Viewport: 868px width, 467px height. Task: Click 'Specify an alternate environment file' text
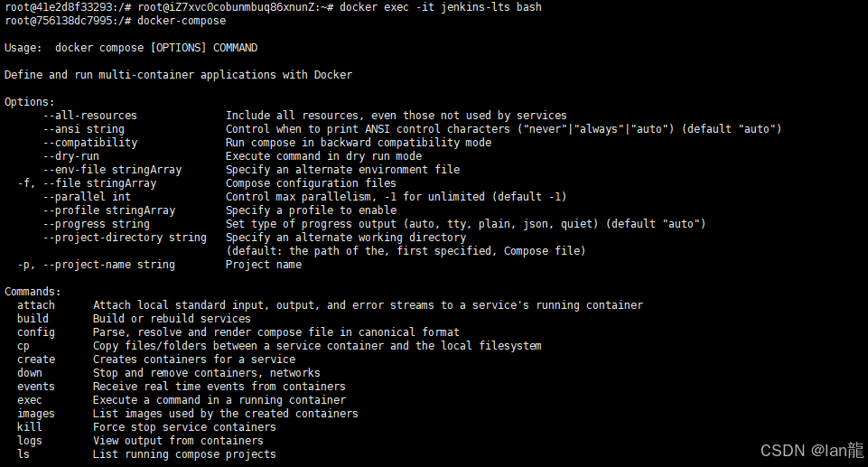click(342, 170)
